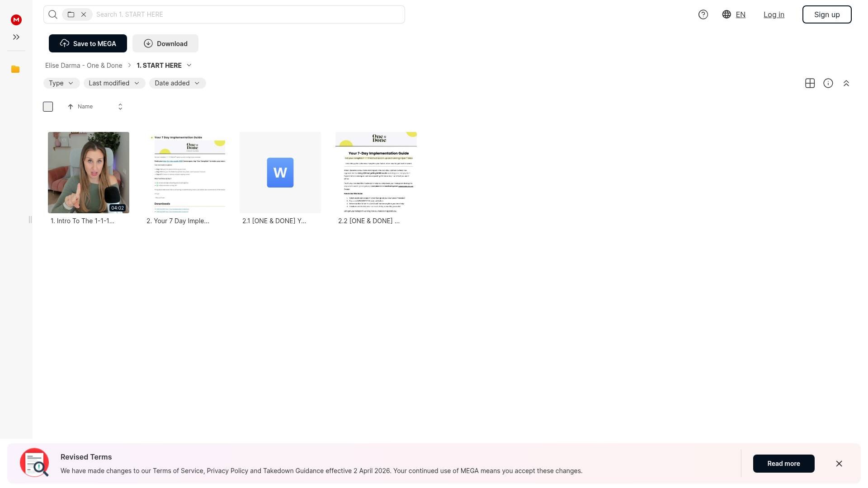This screenshot has width=868, height=488.
Task: Click the MEGA logo icon
Action: click(16, 20)
